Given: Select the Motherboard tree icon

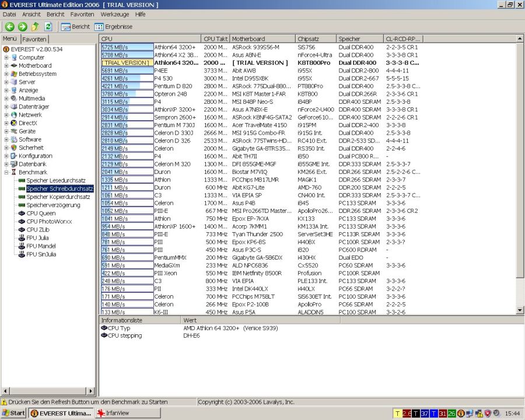Looking at the screenshot, I should [x=14, y=65].
